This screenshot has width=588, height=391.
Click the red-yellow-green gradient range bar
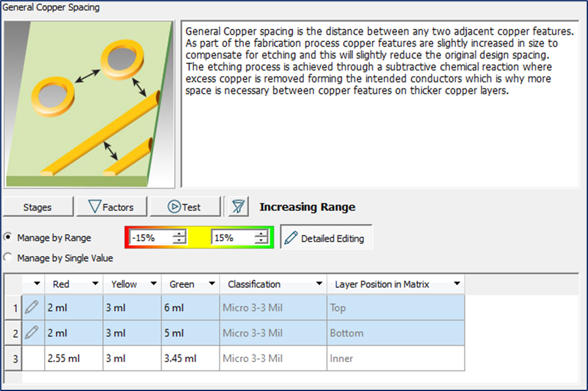point(199,238)
